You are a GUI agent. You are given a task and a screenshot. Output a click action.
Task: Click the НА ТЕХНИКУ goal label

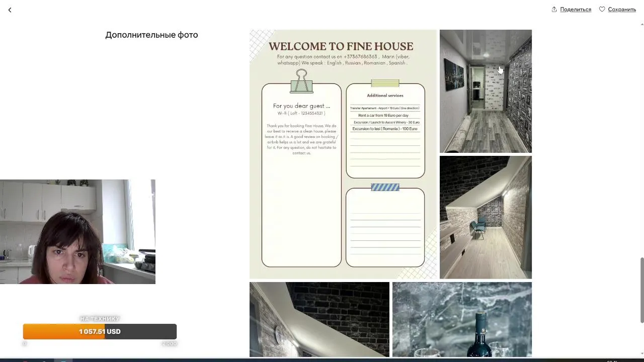point(100,318)
